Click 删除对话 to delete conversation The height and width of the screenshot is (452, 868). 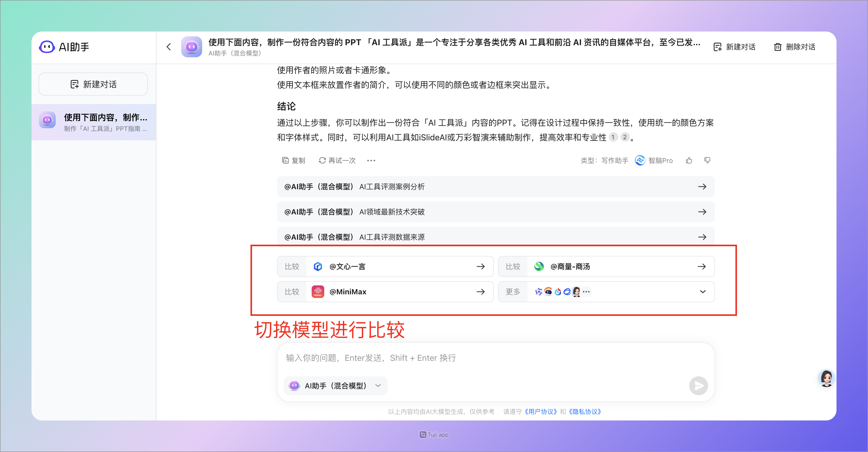pyautogui.click(x=794, y=47)
